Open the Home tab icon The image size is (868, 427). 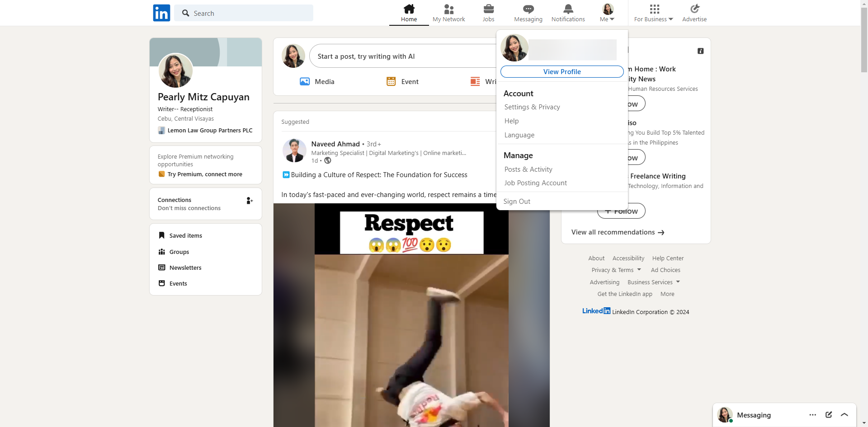tap(409, 9)
